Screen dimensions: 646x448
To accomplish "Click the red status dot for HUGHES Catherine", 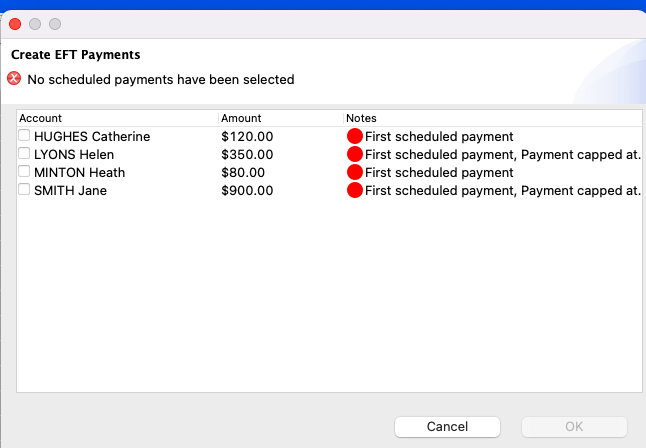I will coord(355,136).
